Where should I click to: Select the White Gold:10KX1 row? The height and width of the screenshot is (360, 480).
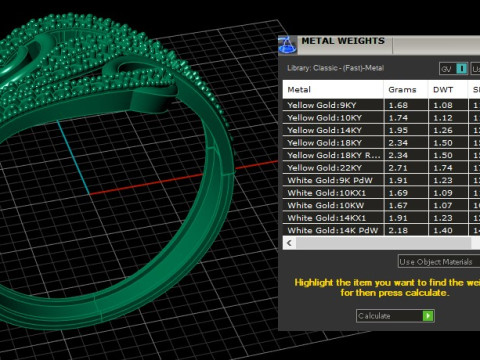point(381,193)
